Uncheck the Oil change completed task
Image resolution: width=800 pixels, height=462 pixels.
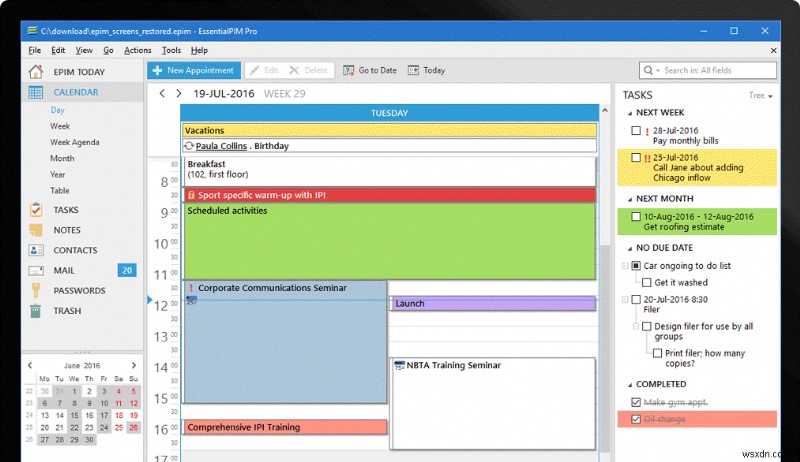636,419
